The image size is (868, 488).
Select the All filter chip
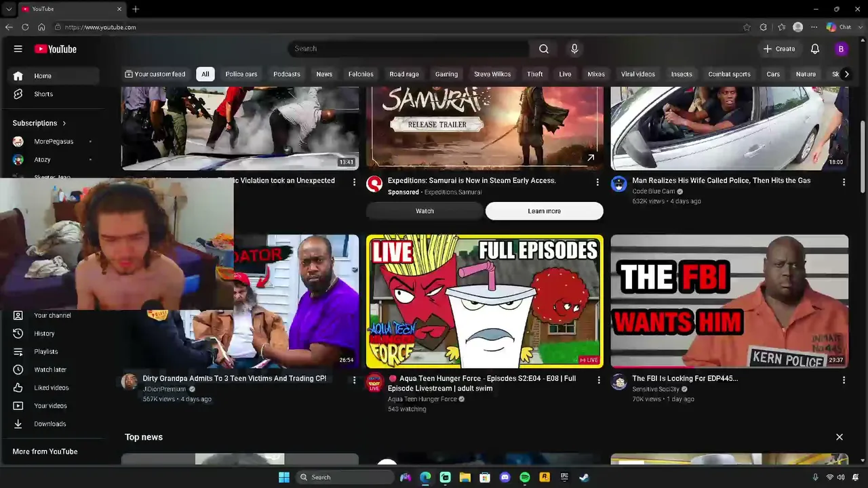(x=205, y=74)
